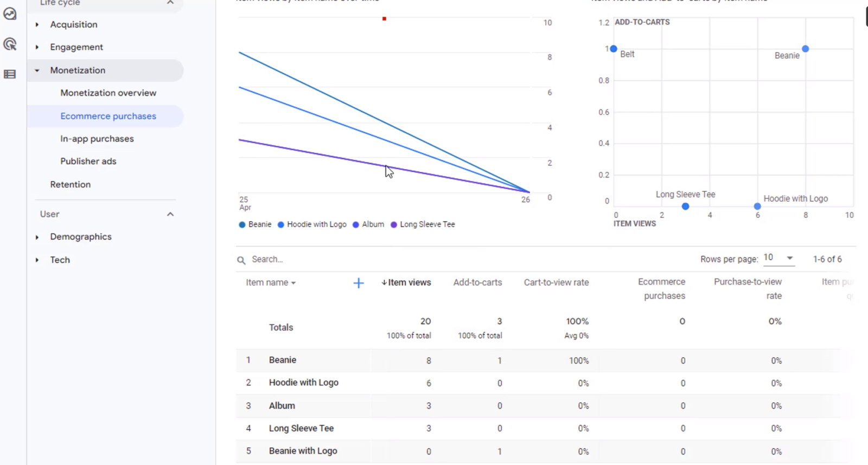
Task: Open the Retention report
Action: (x=70, y=184)
